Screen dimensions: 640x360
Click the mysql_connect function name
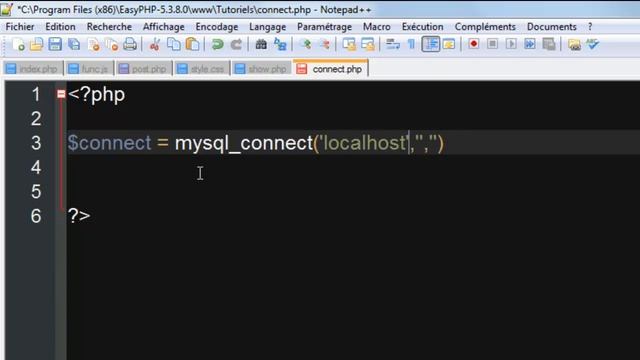pos(244,143)
